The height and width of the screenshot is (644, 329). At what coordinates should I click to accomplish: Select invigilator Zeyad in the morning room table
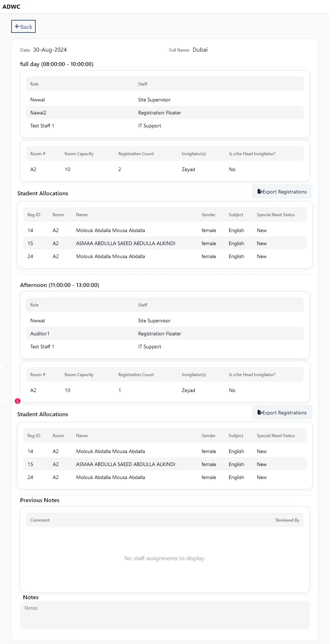[x=188, y=169]
